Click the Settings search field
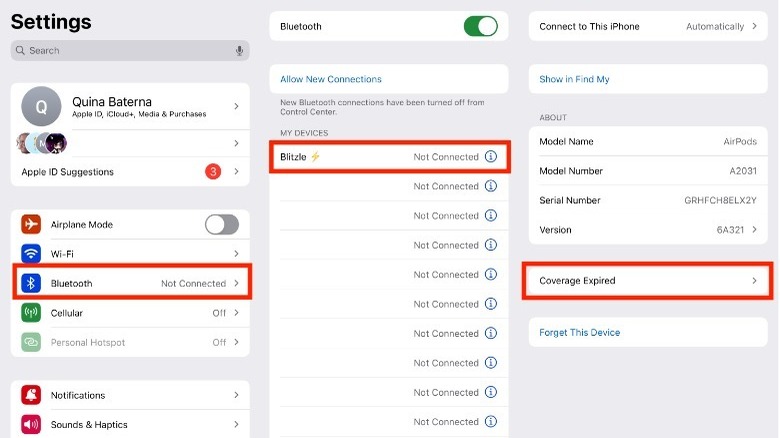780x438 pixels. tap(125, 50)
